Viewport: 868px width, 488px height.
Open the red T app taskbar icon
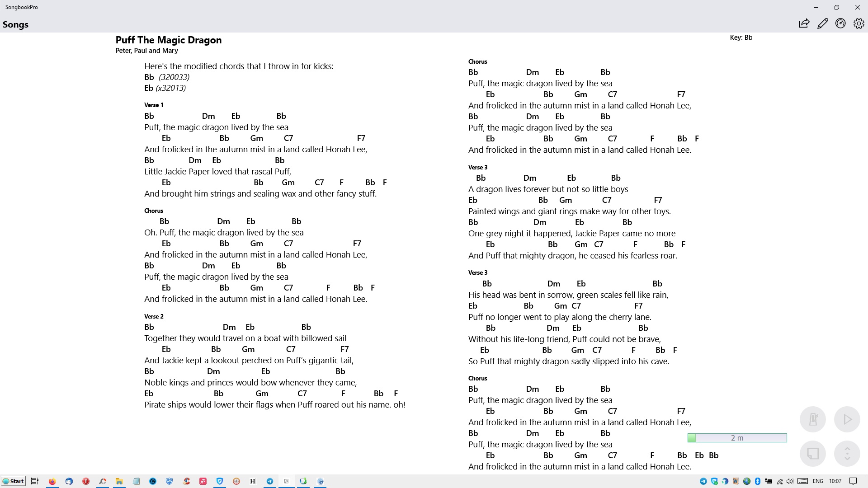tap(86, 481)
